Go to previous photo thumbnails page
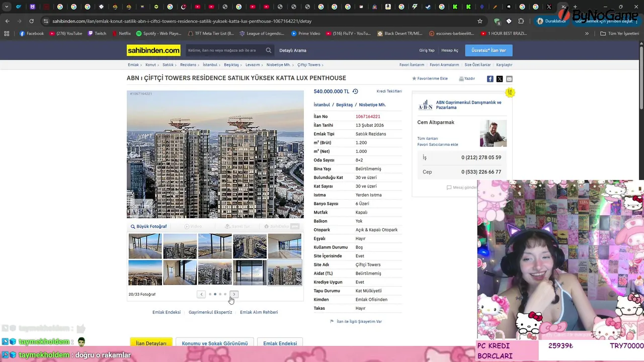Viewport: 644px width, 362px height. pos(201,294)
